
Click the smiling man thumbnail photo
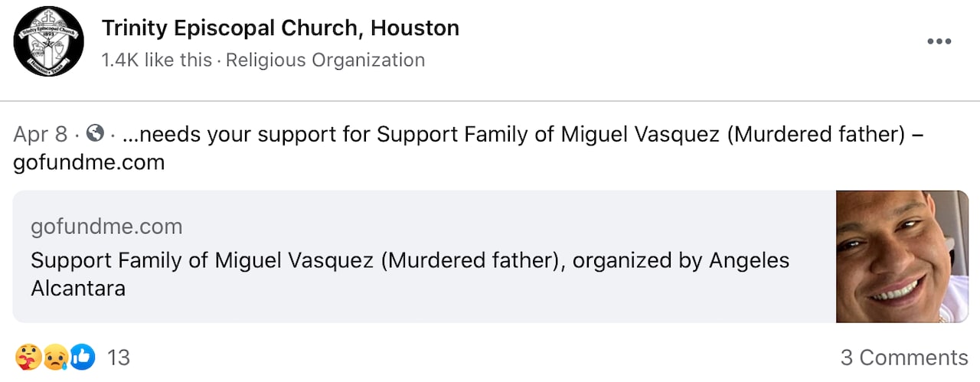coord(902,256)
